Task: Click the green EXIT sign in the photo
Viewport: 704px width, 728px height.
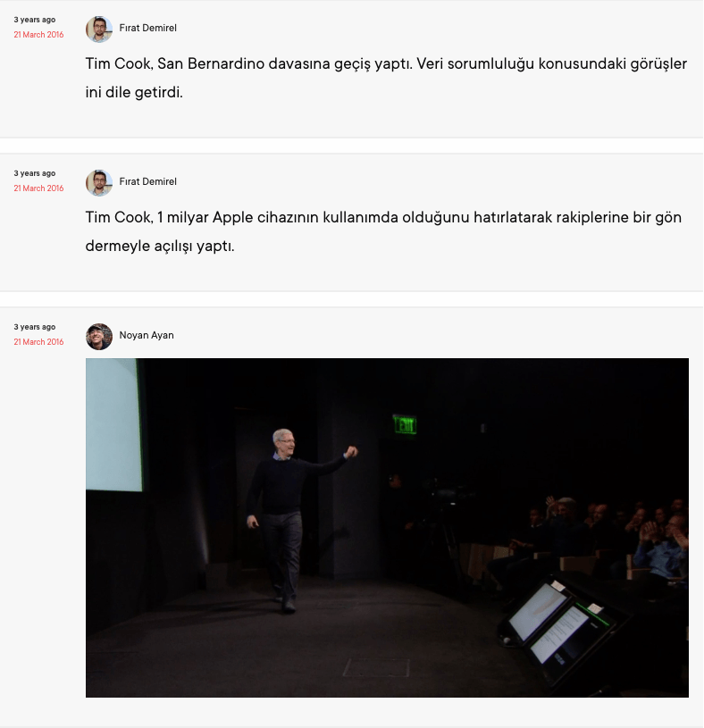Action: pyautogui.click(x=405, y=424)
